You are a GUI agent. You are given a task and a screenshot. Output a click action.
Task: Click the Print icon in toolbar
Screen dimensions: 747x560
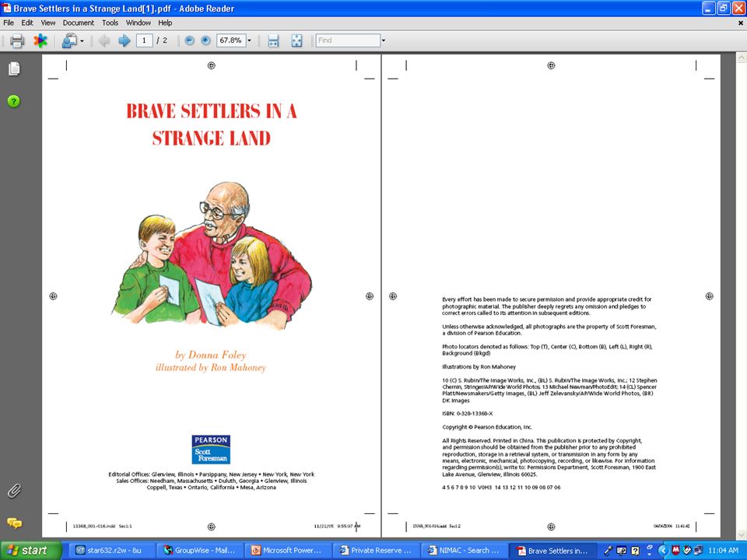point(17,41)
